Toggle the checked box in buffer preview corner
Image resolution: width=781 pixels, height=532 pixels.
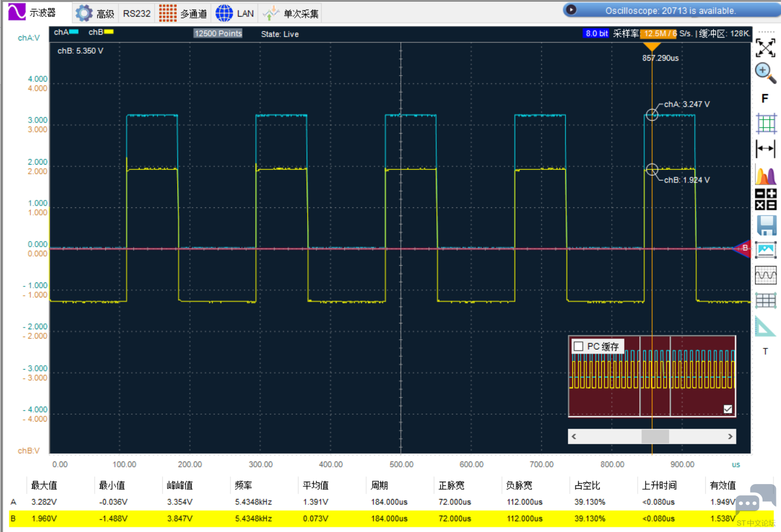click(728, 409)
